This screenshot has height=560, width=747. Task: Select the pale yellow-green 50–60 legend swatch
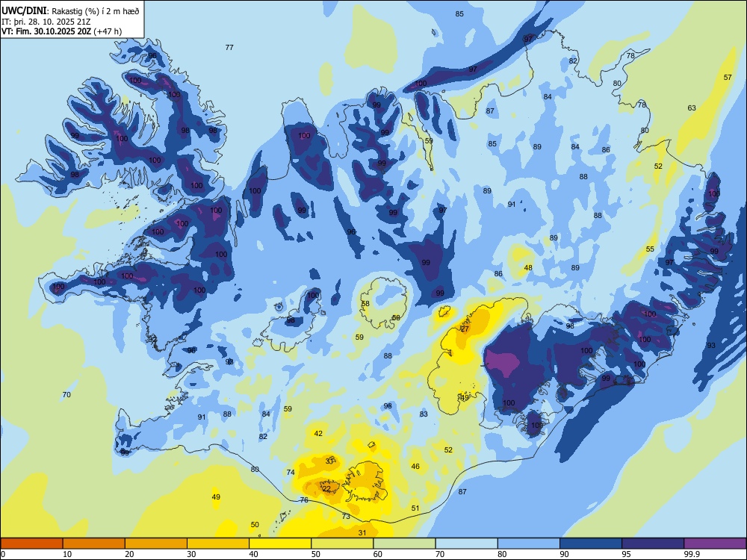point(342,544)
